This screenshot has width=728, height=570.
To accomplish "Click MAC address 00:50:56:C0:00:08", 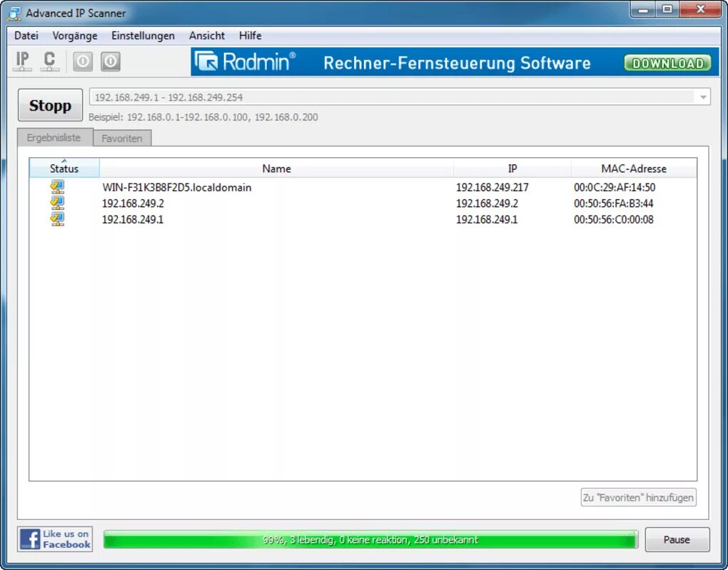I will [613, 219].
